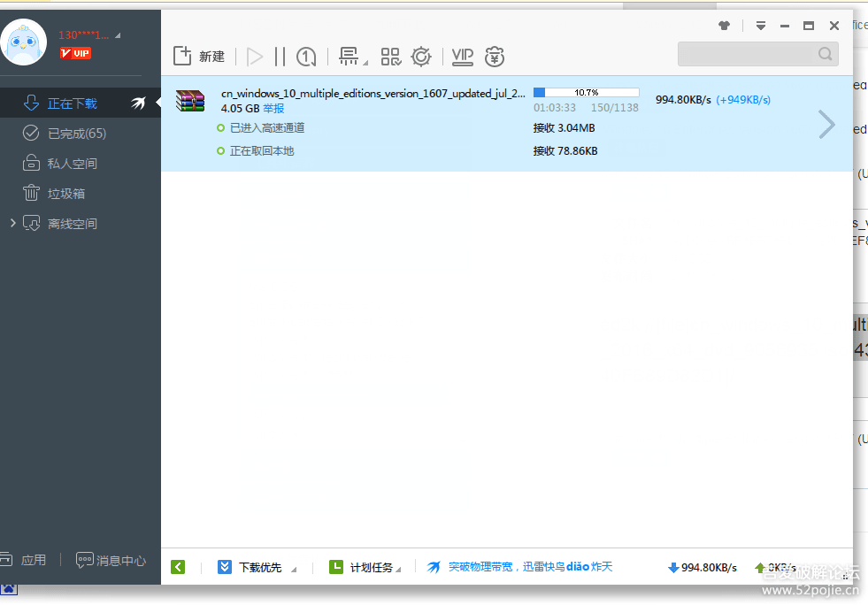Open 垃圾箱 trash in the sidebar

pyautogui.click(x=72, y=194)
